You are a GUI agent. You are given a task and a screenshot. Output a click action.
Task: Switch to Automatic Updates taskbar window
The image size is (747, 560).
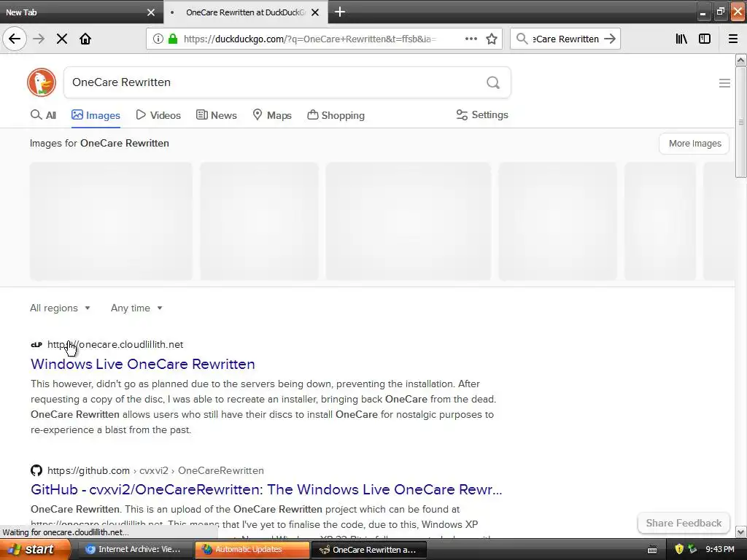coord(252,550)
